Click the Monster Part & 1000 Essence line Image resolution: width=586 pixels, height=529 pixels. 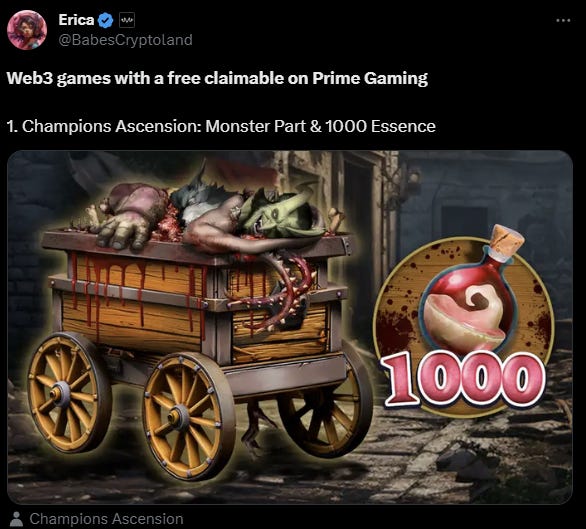[x=221, y=126]
